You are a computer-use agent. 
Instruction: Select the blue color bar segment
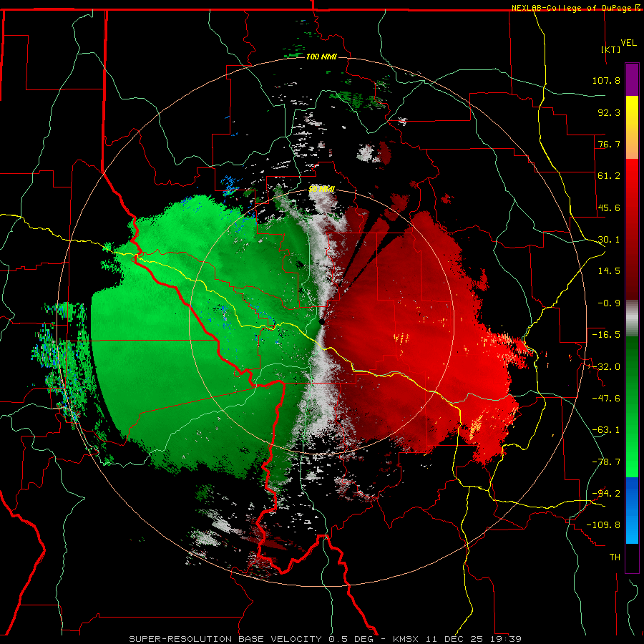click(x=632, y=510)
